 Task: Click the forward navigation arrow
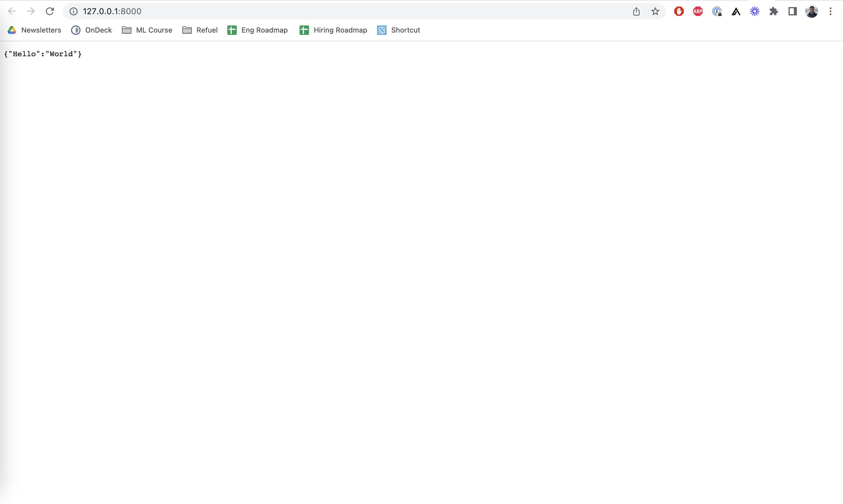click(x=31, y=11)
